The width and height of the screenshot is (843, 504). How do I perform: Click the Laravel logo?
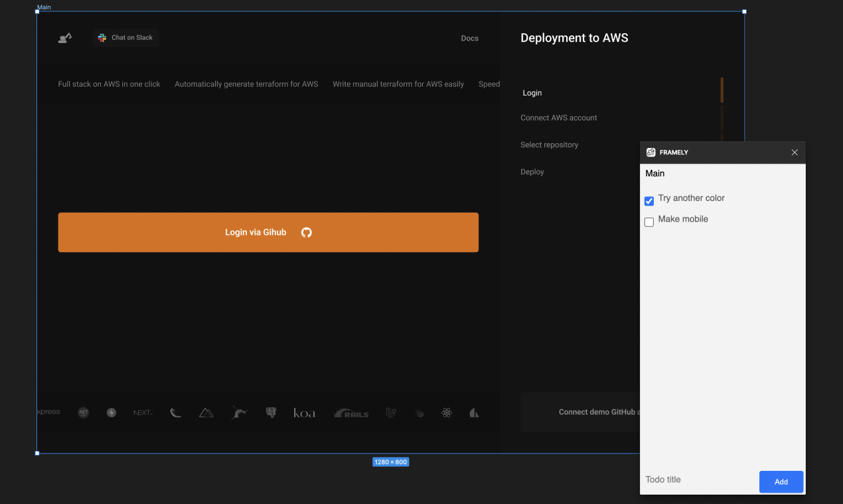pos(392,412)
